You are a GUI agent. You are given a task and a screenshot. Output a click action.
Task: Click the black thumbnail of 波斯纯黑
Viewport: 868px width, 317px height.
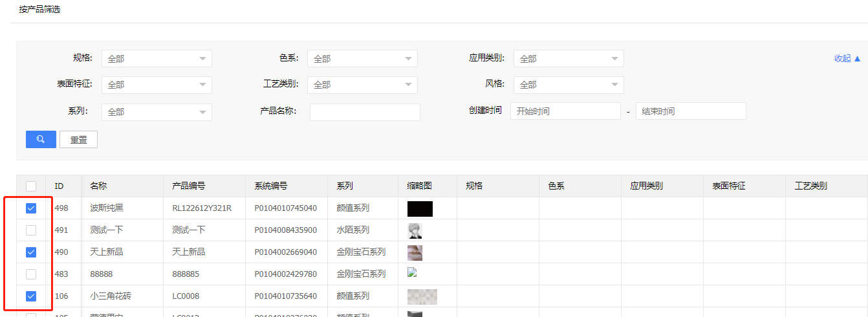(420, 208)
